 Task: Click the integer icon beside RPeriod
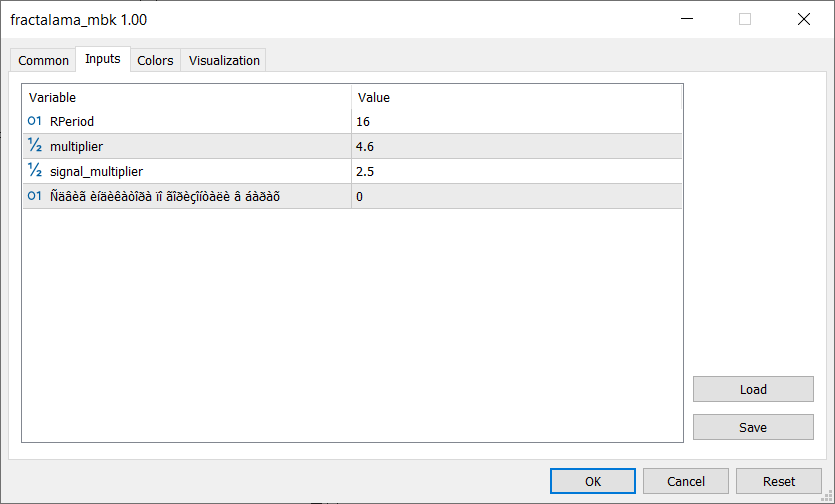(35, 121)
